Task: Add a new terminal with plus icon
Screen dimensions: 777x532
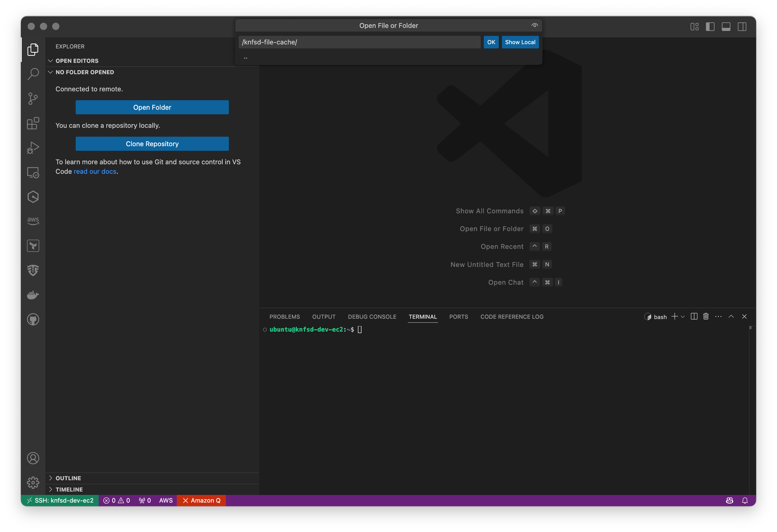Action: tap(674, 316)
